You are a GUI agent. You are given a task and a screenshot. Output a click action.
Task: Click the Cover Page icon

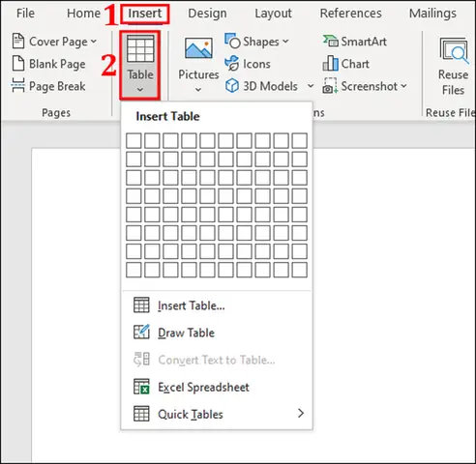click(x=18, y=42)
